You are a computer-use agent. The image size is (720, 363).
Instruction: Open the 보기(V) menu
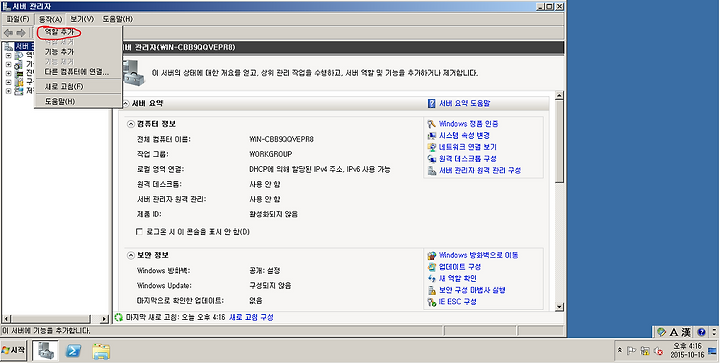click(x=82, y=19)
